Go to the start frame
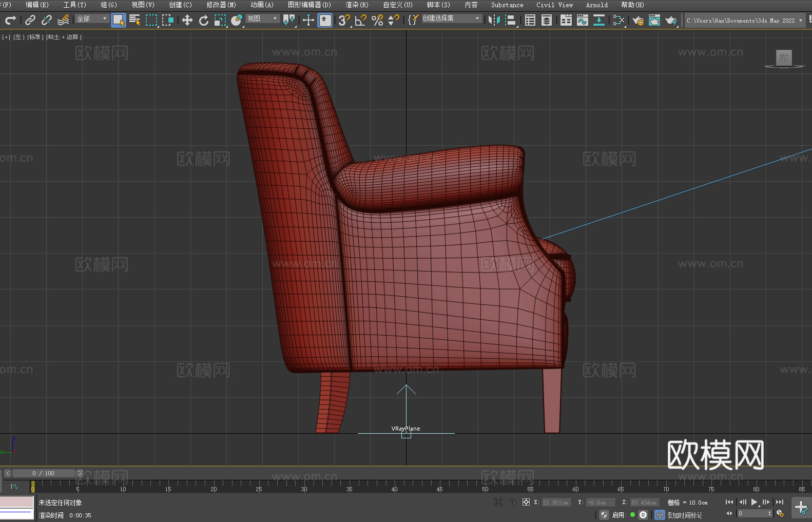Viewport: 812px width, 522px height. tap(729, 502)
